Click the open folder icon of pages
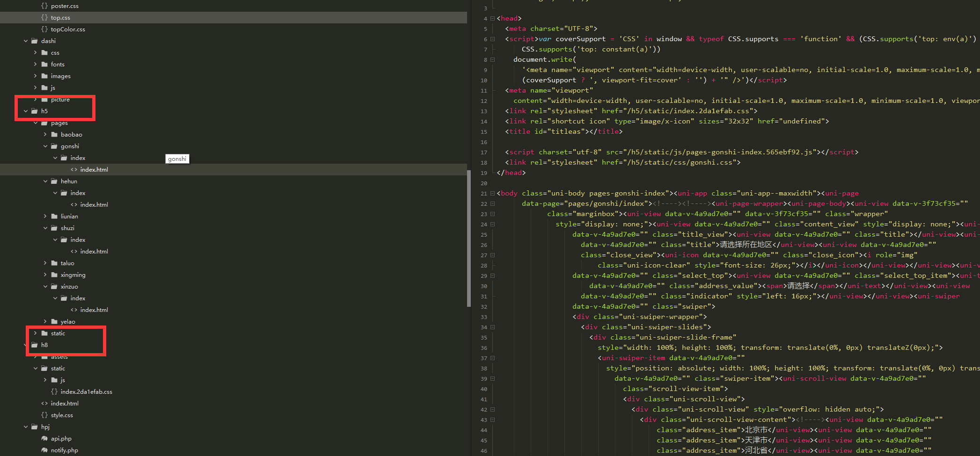Viewport: 980px width, 456px height. coord(44,123)
